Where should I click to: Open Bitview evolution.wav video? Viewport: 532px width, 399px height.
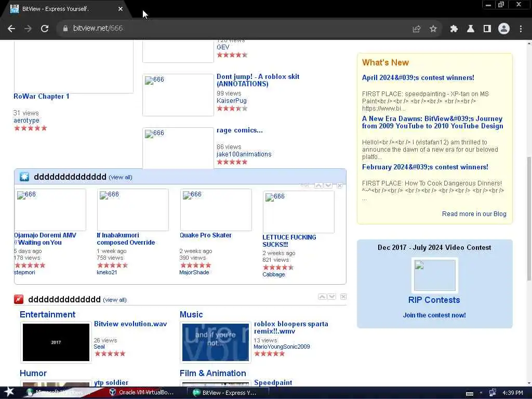coord(130,324)
